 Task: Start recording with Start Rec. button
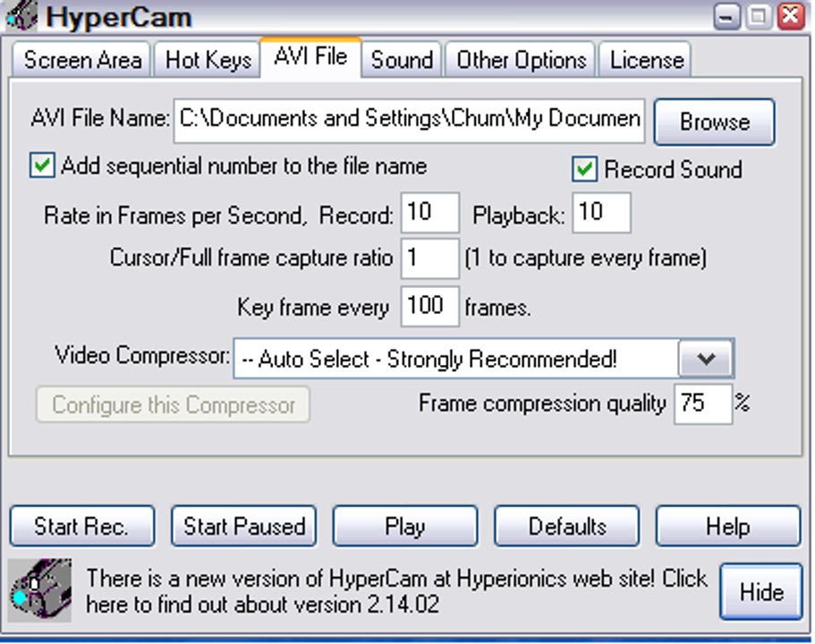[x=82, y=526]
